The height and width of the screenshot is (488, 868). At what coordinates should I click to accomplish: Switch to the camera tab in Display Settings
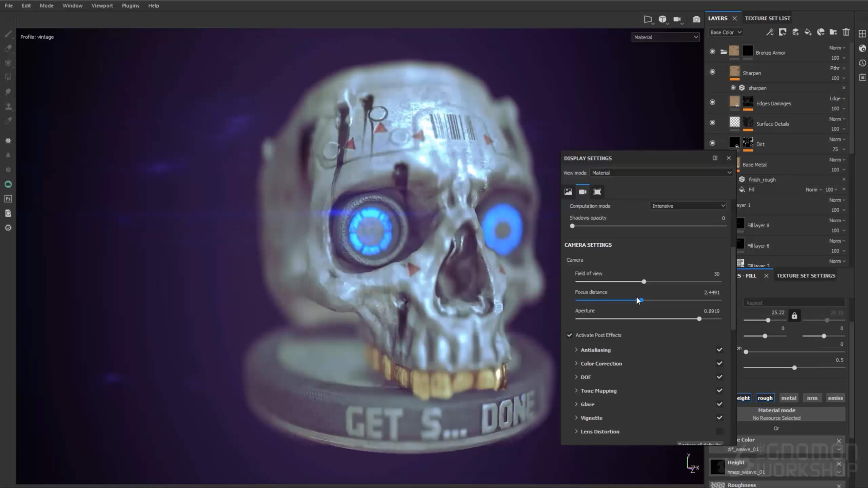(x=583, y=192)
